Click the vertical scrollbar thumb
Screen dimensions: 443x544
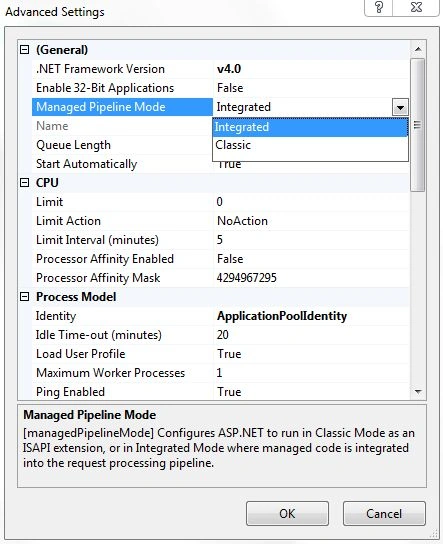[x=417, y=125]
